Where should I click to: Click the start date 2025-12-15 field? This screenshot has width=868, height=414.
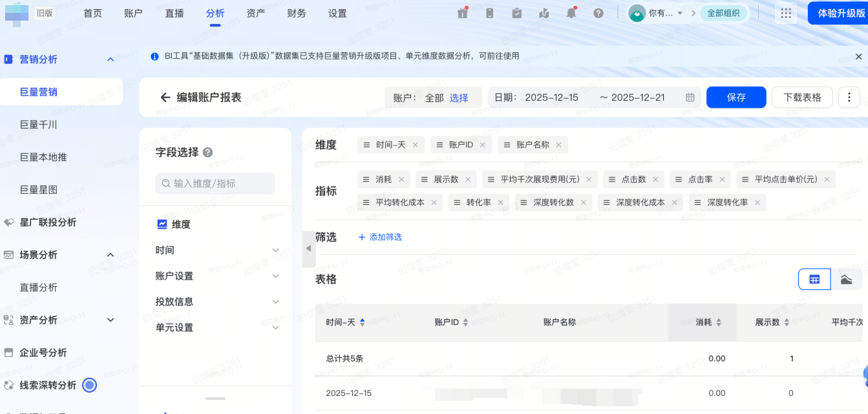(552, 98)
